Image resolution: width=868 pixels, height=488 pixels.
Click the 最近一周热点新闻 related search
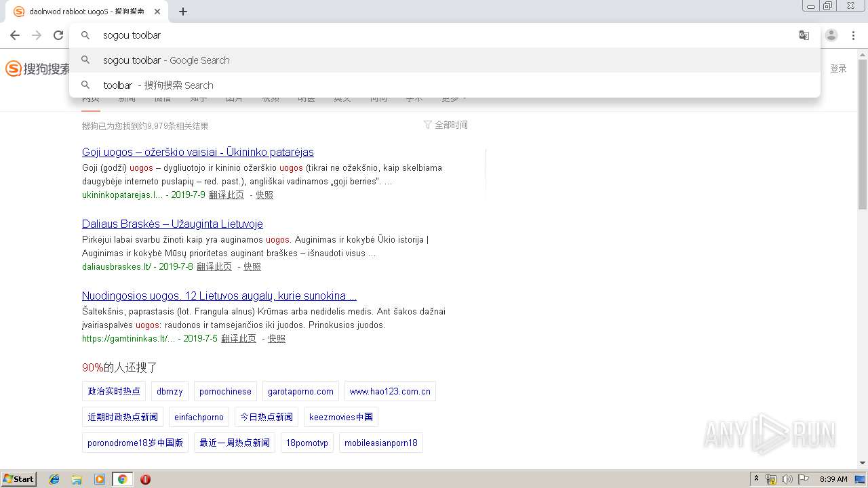click(235, 443)
